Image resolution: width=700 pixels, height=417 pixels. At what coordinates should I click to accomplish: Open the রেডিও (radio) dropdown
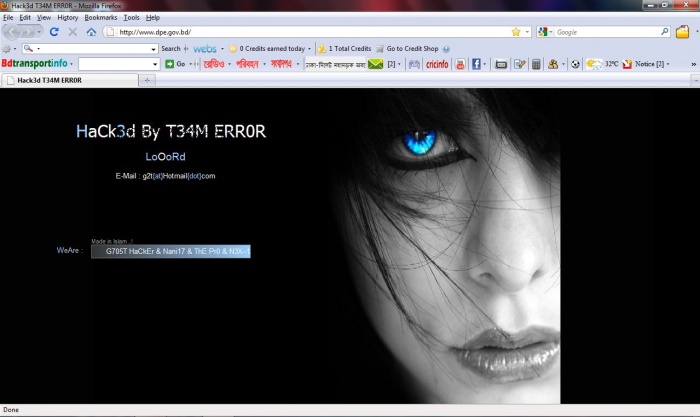pyautogui.click(x=229, y=64)
